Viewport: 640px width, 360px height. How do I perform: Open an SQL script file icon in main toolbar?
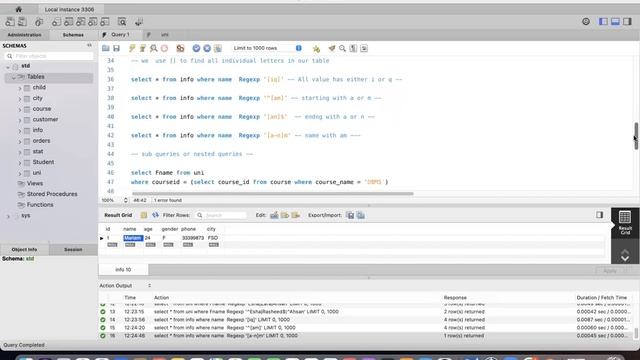coord(22,22)
